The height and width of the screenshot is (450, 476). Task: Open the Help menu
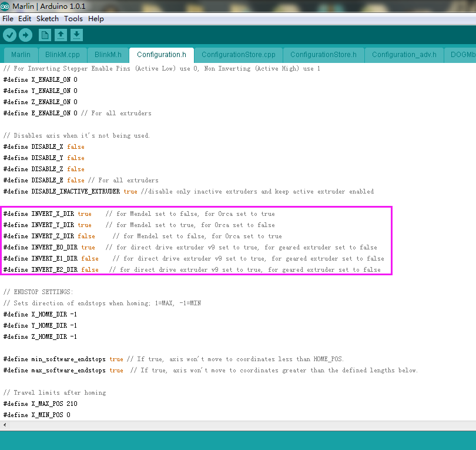point(96,19)
